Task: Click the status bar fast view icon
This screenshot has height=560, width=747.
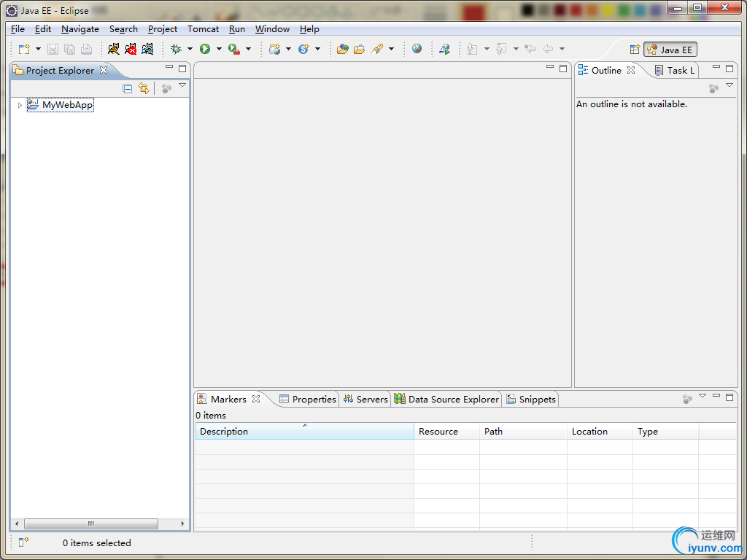Action: (x=24, y=542)
